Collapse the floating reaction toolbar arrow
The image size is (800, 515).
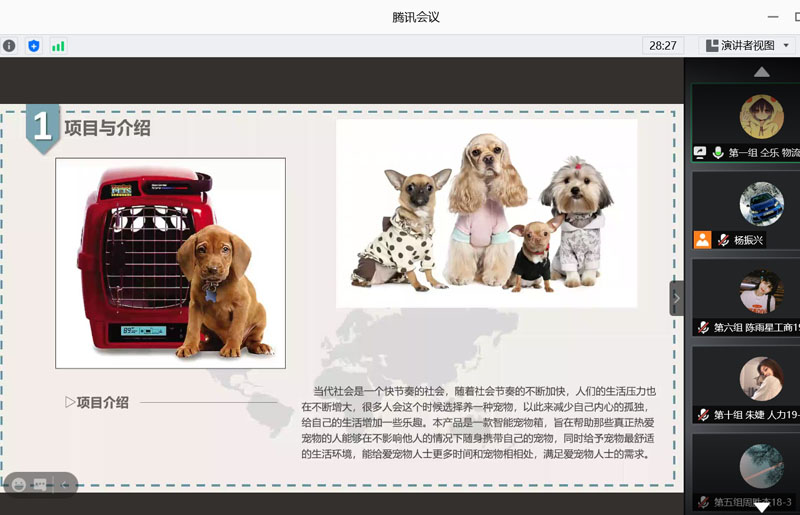(64, 484)
